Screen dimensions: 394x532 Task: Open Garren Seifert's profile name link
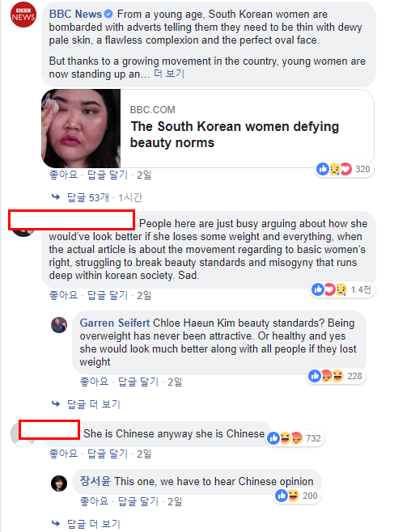point(115,323)
